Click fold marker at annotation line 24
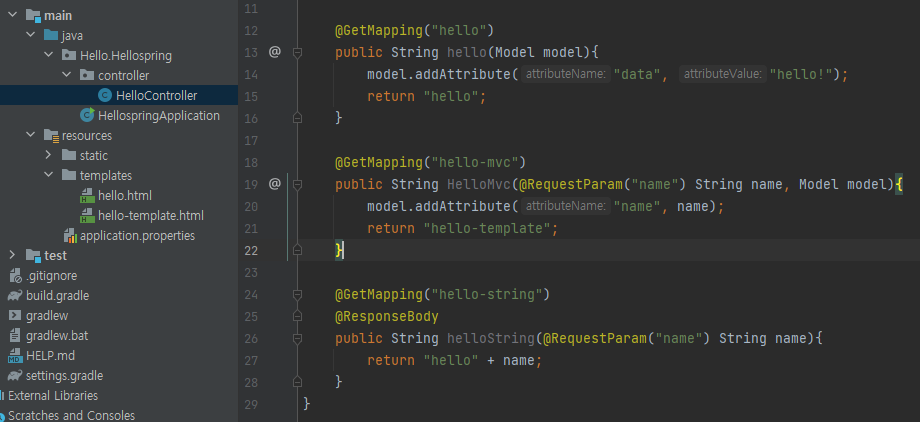The image size is (920, 422). [x=297, y=295]
